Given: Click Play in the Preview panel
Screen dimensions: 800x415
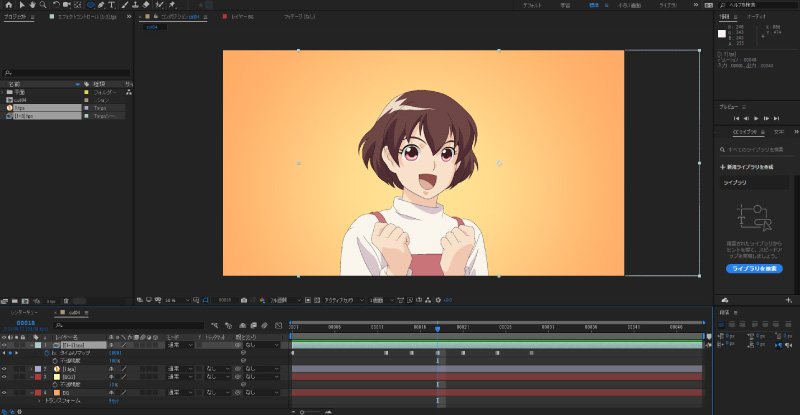Looking at the screenshot, I should click(x=756, y=118).
